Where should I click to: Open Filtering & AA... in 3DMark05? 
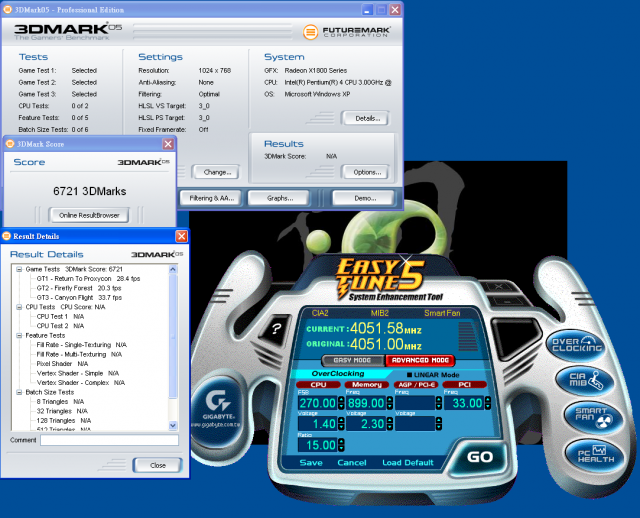[211, 198]
